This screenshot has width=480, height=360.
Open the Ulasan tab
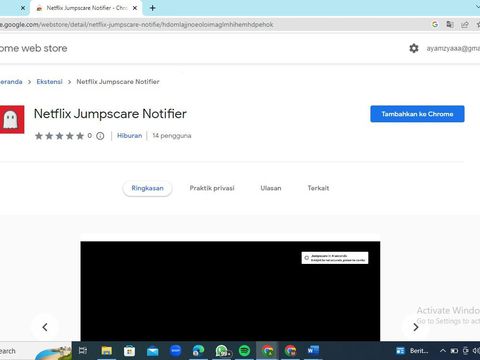click(x=271, y=188)
